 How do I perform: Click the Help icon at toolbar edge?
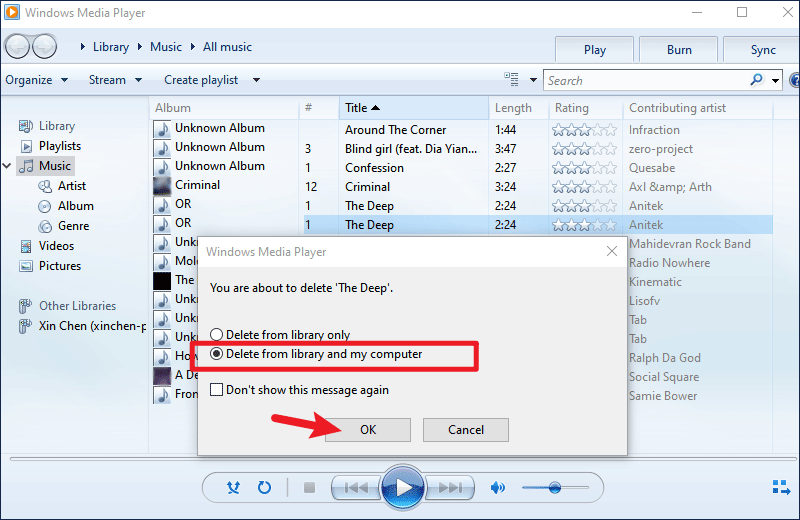pyautogui.click(x=795, y=80)
